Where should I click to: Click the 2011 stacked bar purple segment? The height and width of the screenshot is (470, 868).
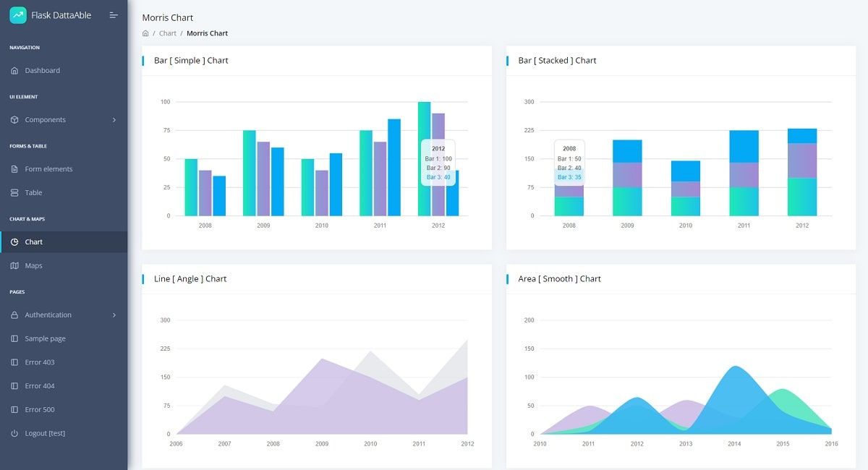[x=744, y=175]
